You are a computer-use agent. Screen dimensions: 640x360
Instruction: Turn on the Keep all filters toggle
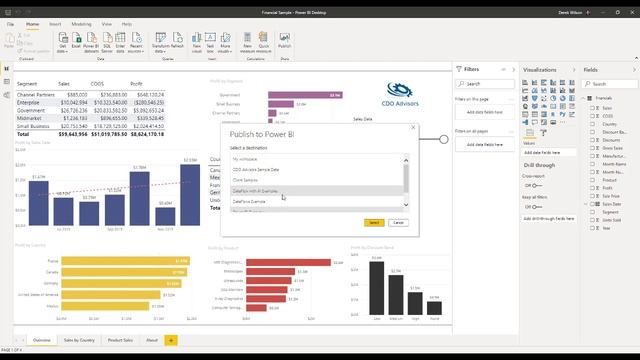point(537,207)
